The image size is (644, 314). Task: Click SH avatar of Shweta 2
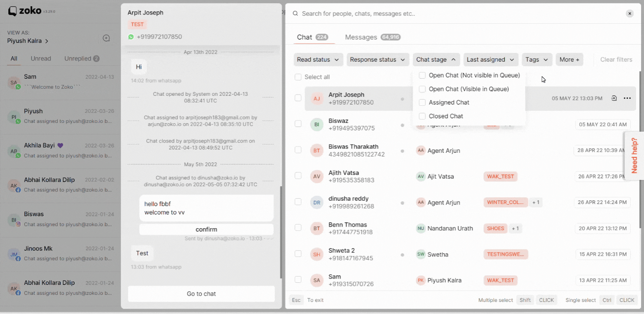(317, 254)
